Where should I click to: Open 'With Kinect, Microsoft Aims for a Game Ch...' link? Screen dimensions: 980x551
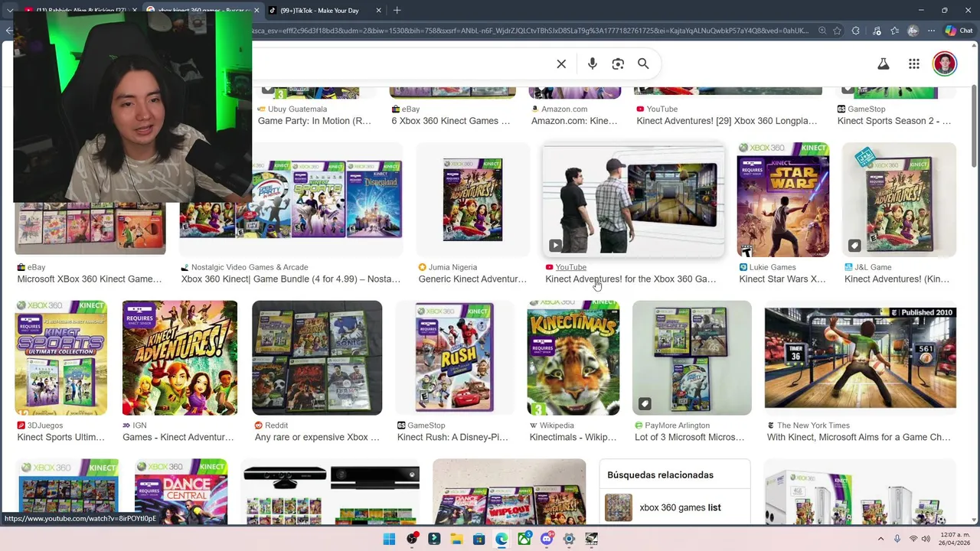click(859, 437)
